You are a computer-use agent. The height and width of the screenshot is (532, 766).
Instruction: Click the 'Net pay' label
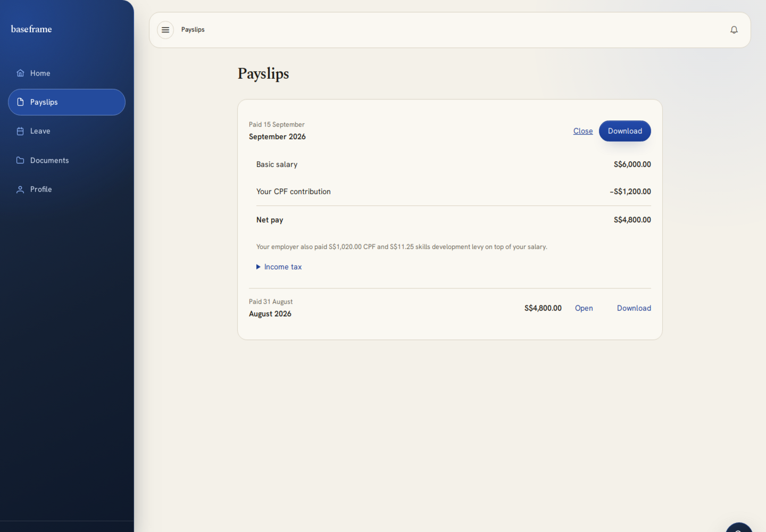pyautogui.click(x=270, y=220)
